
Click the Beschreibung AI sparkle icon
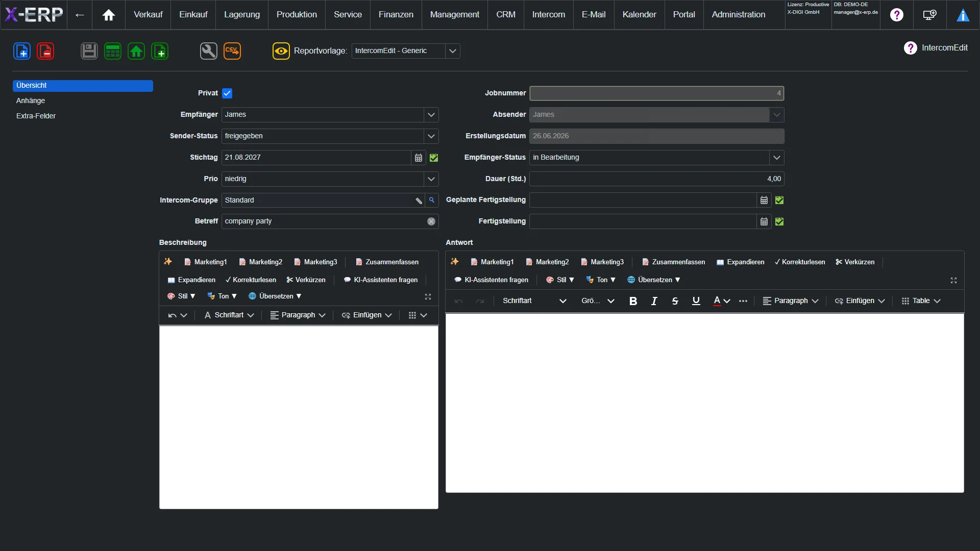click(x=168, y=262)
